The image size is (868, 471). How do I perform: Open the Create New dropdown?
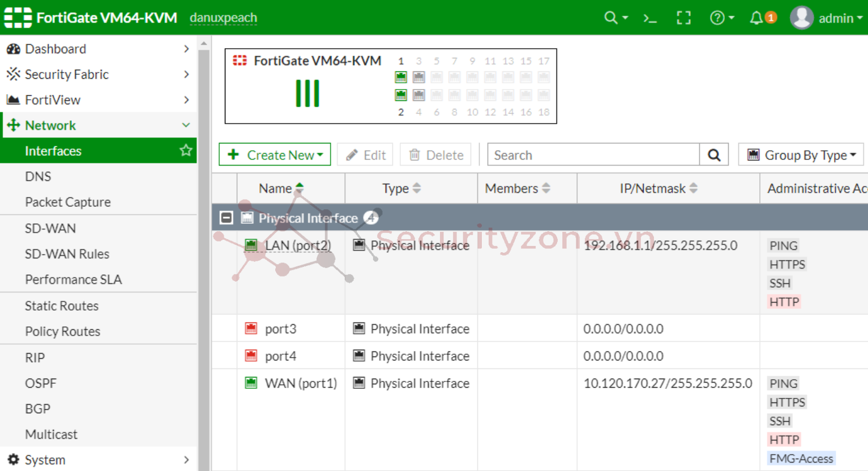click(275, 155)
